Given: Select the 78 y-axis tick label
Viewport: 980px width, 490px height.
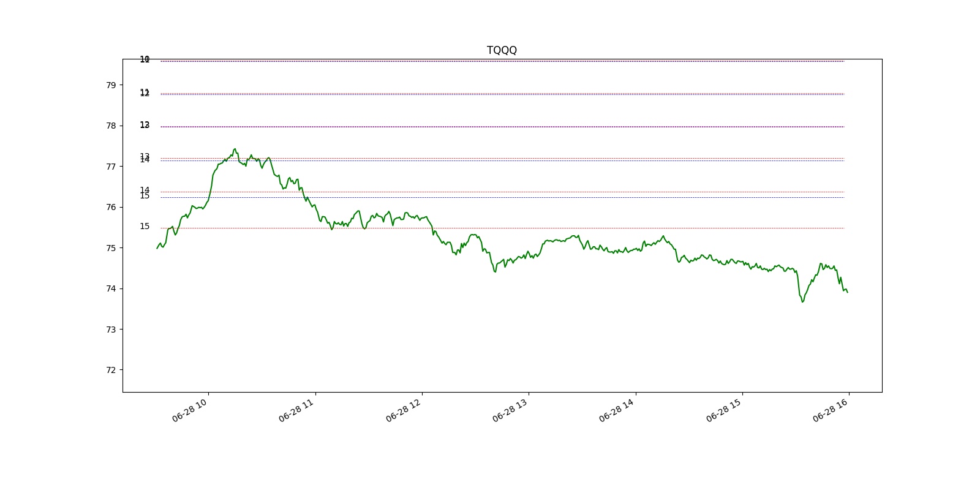Looking at the screenshot, I should (111, 126).
